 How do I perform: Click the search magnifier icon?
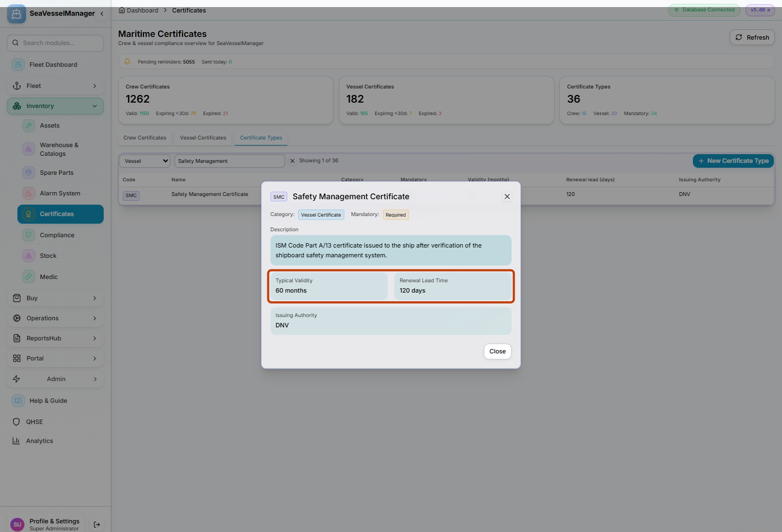[16, 43]
